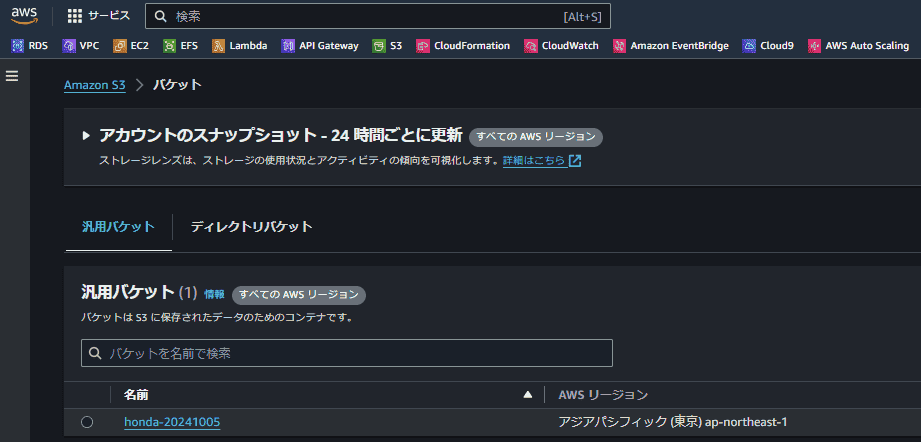Open the honda-20241005 bucket link
This screenshot has height=442, width=921.
[x=172, y=422]
